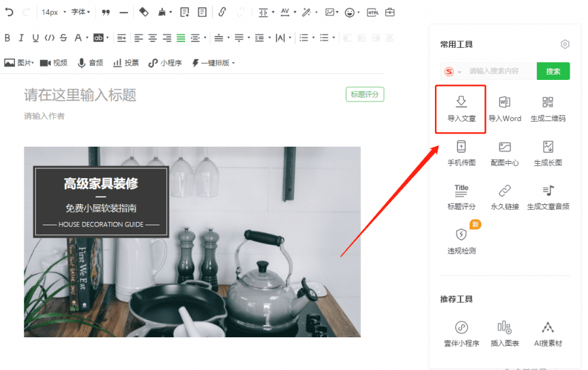Expand the ordered list style dropdown
The height and width of the screenshot is (370, 588).
click(313, 38)
